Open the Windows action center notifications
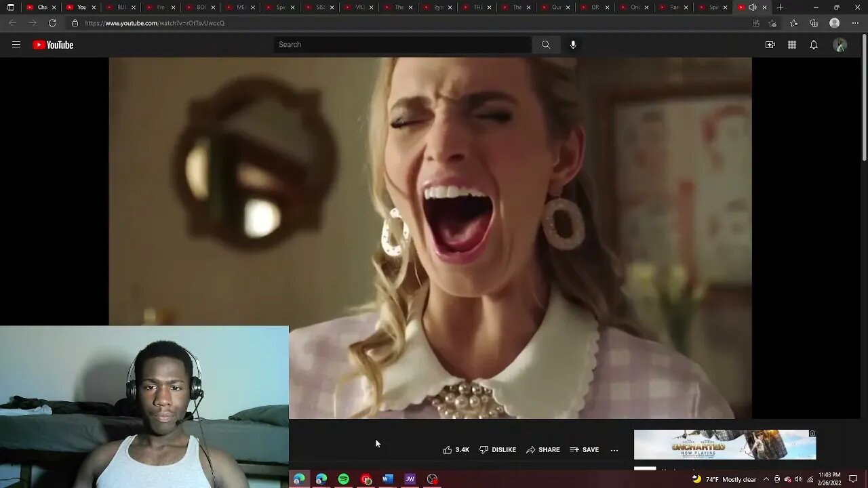 point(853,479)
